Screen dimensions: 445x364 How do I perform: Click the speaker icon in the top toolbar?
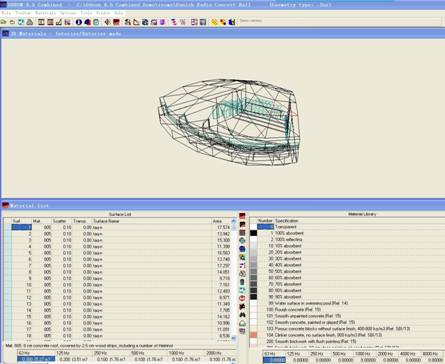point(107,22)
